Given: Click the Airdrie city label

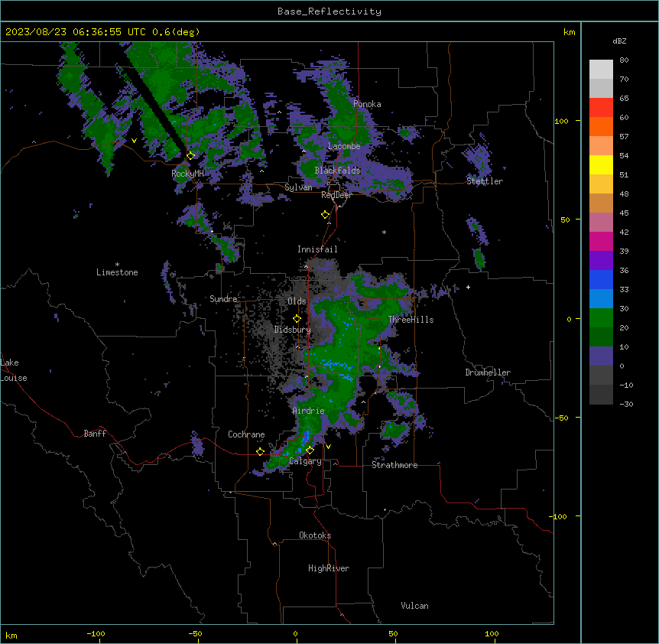Looking at the screenshot, I should tap(309, 411).
